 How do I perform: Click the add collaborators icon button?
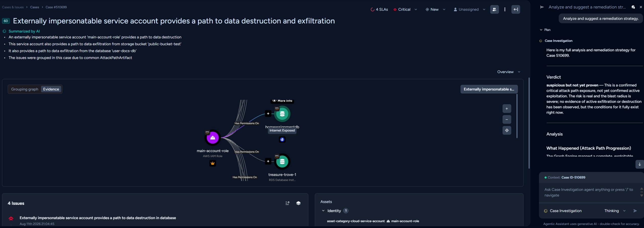(x=494, y=10)
